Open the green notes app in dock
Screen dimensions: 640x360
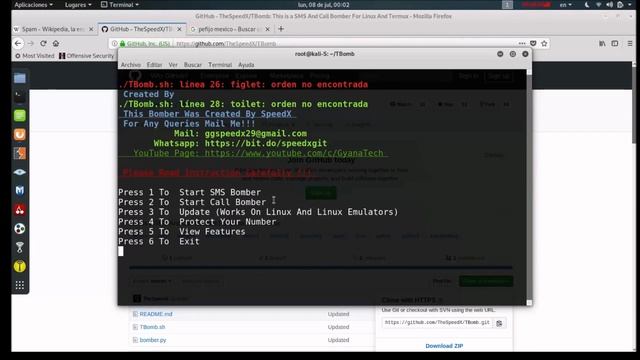[x=20, y=116]
